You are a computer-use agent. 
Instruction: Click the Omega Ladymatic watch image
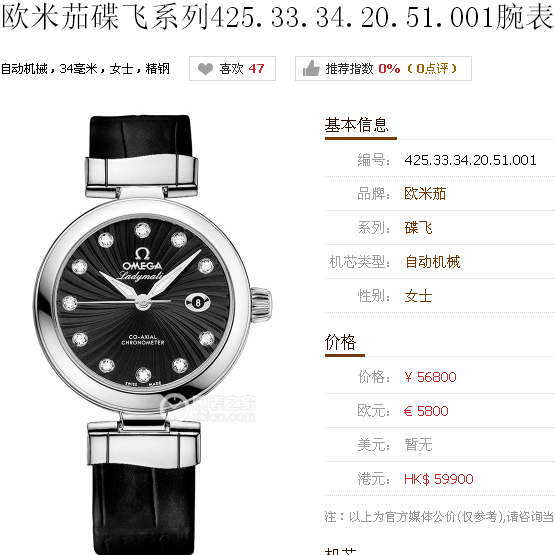pyautogui.click(x=152, y=334)
